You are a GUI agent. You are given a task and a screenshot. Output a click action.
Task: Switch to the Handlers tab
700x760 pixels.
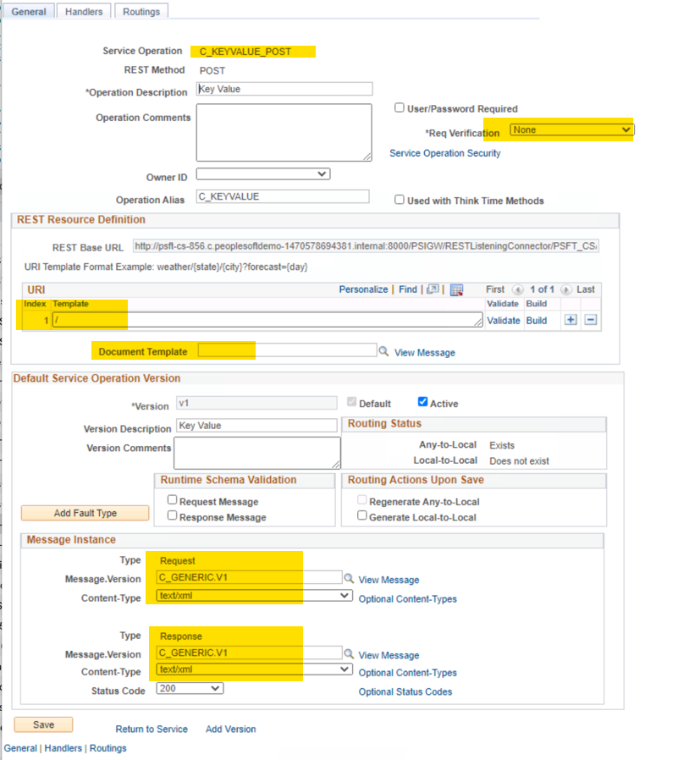pyautogui.click(x=82, y=11)
